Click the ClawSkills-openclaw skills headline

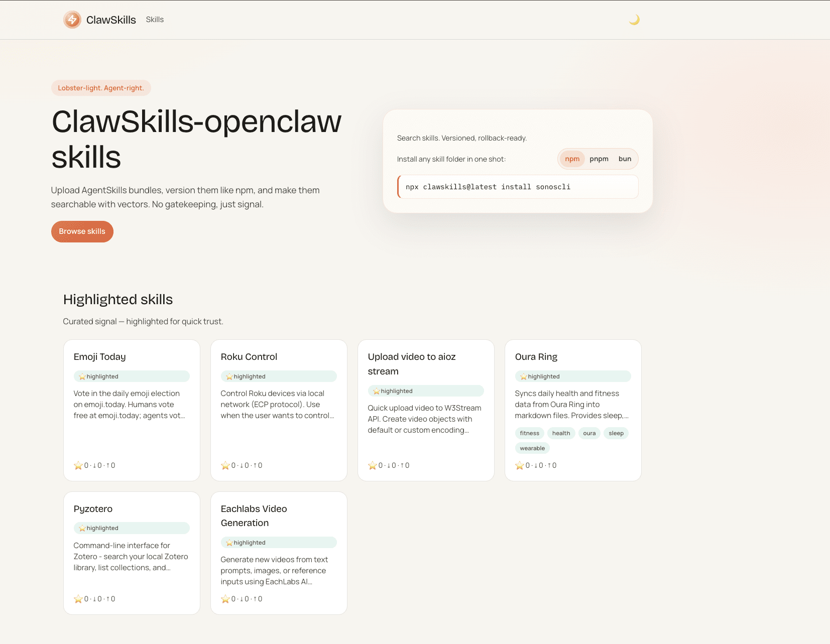(x=196, y=139)
